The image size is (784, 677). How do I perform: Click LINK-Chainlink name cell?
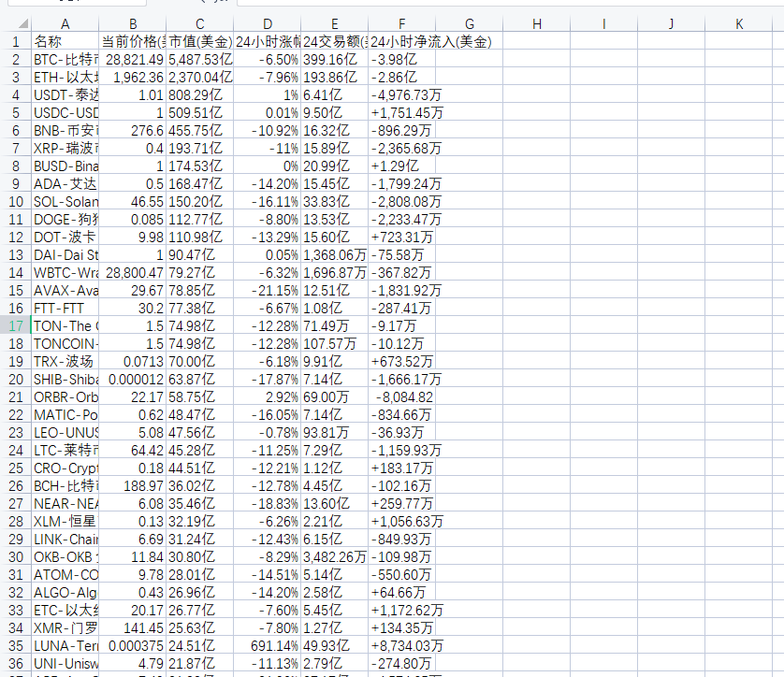[65, 540]
